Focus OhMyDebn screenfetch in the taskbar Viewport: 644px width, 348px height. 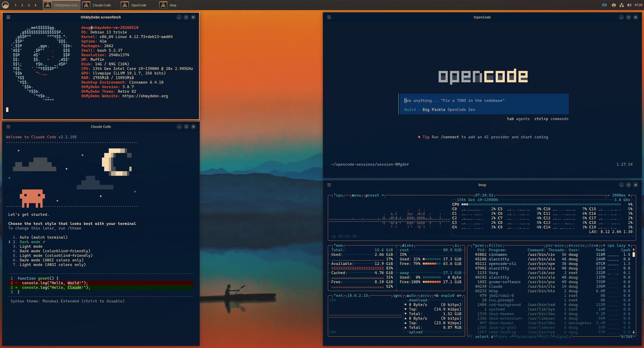point(62,5)
